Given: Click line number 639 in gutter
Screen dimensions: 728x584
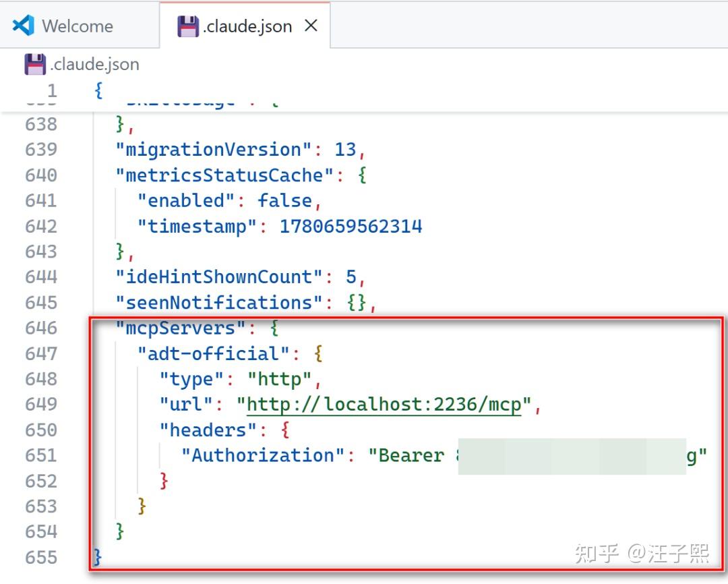Looking at the screenshot, I should [41, 150].
